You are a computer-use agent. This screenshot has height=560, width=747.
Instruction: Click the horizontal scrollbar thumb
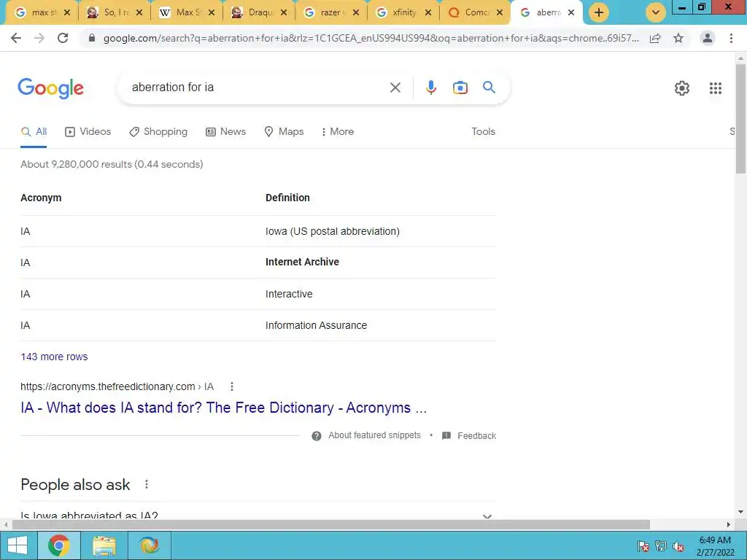(331, 525)
